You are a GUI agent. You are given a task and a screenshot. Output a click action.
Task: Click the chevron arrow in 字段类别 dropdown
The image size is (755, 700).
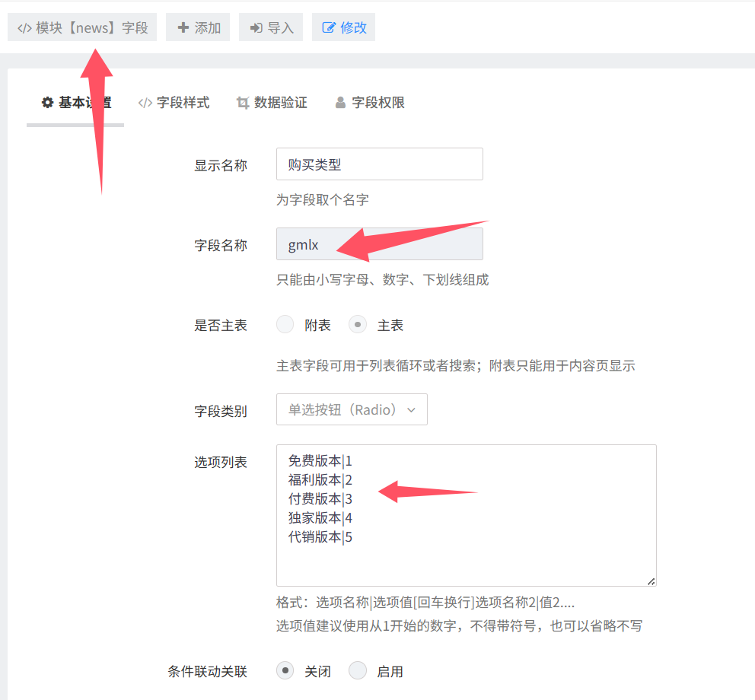point(411,410)
